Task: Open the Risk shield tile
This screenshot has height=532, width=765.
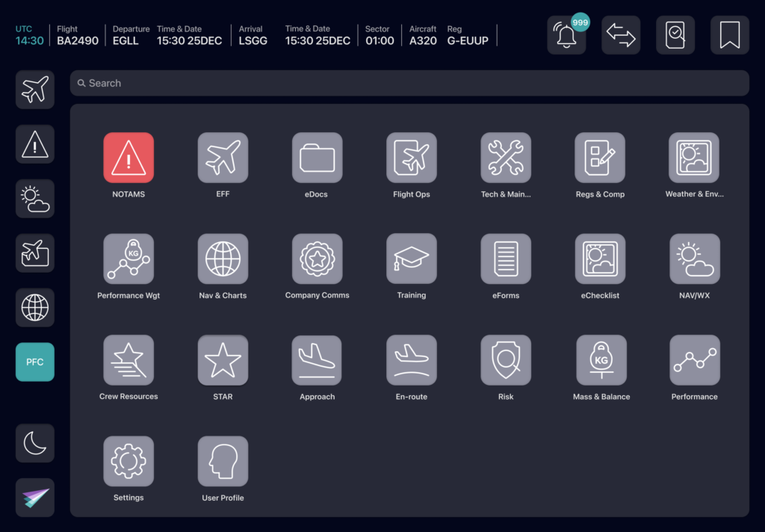Action: 506,360
